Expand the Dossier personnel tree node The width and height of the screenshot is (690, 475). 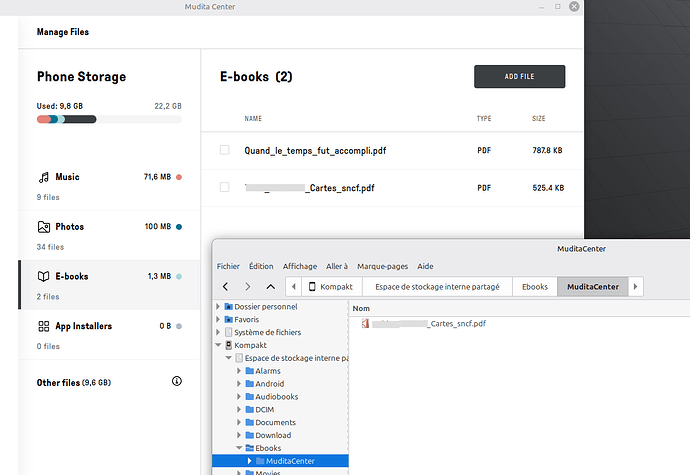pyautogui.click(x=218, y=307)
